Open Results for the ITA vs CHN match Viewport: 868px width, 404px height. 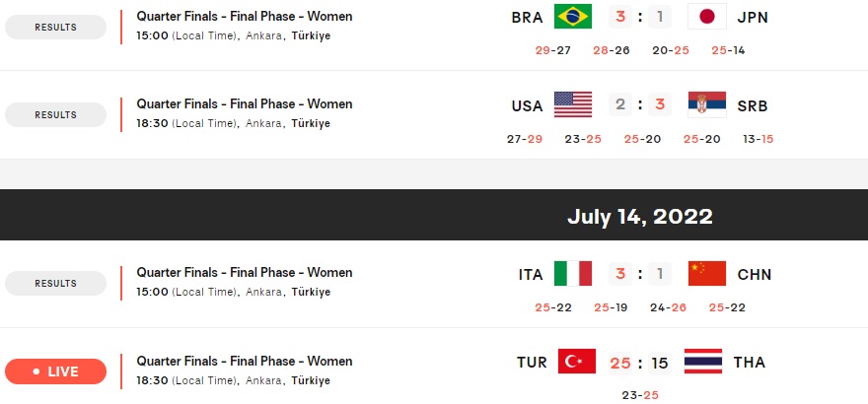click(55, 284)
